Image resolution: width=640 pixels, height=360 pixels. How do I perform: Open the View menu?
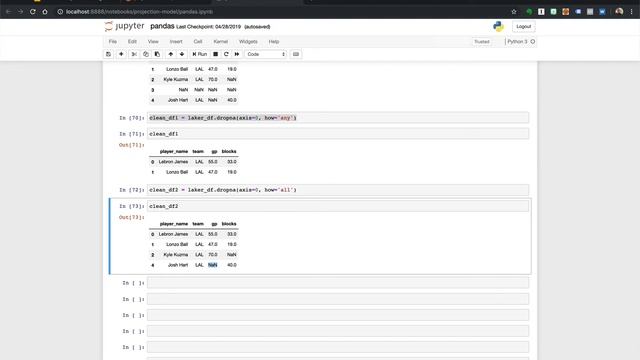(x=153, y=42)
